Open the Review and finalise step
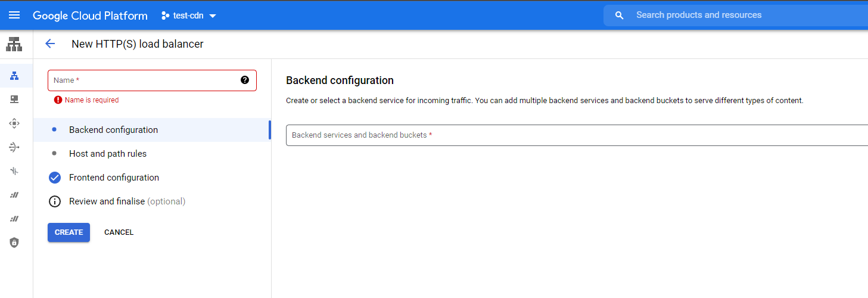This screenshot has width=868, height=298. click(127, 201)
